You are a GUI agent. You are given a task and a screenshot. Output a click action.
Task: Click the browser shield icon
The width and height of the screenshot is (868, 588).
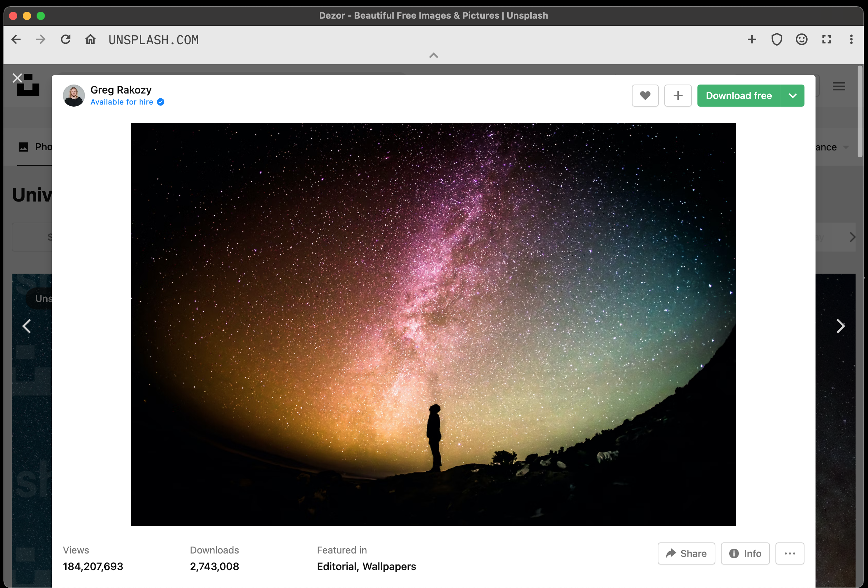pos(777,39)
